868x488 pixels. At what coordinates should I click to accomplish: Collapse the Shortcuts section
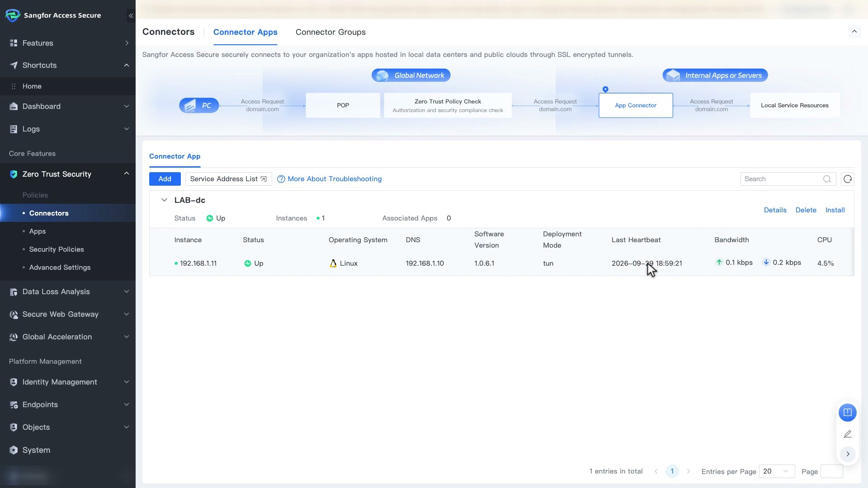pos(127,65)
